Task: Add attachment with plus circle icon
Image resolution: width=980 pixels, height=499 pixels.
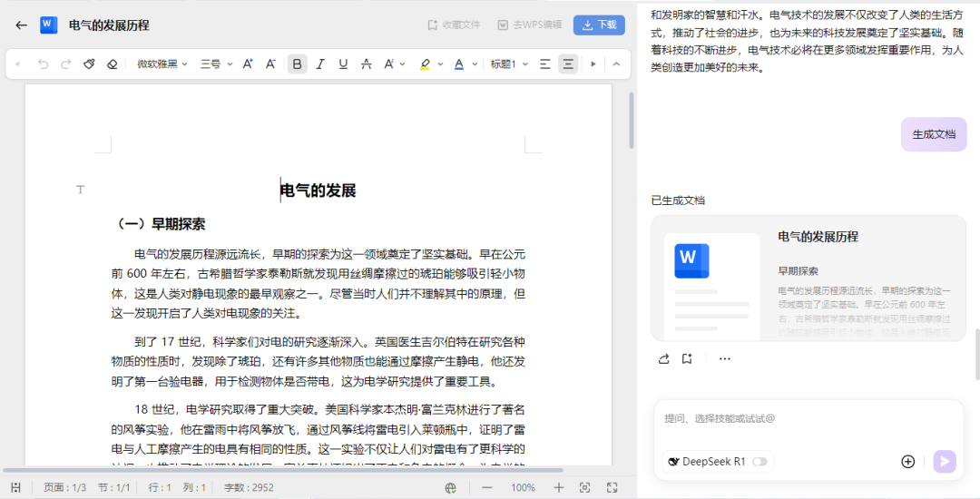Action: [907, 462]
